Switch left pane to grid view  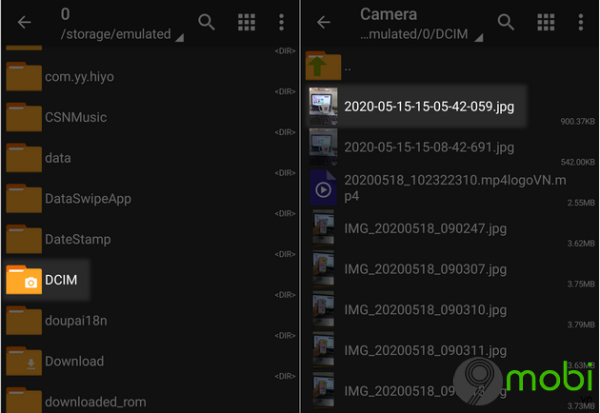246,22
